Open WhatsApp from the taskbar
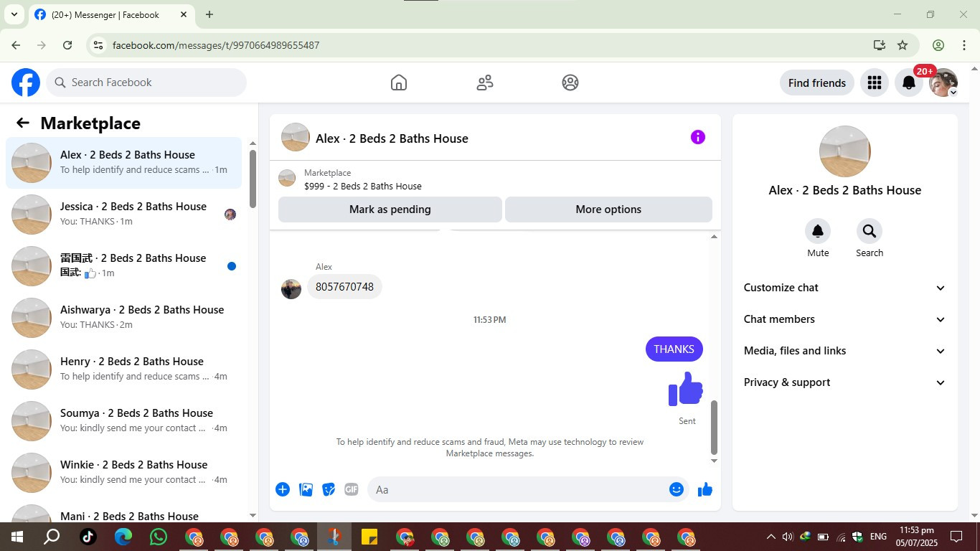 [x=159, y=537]
